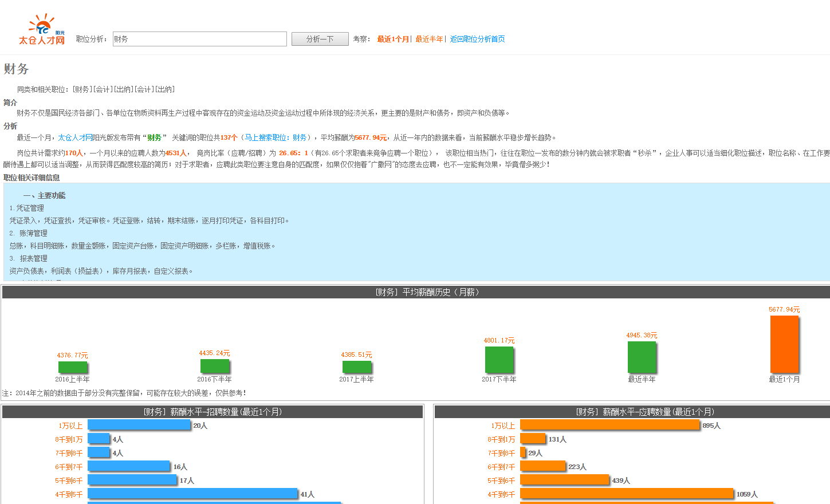Open the 最近1个月 time filter link
Screen dimensions: 830x504
(392, 38)
